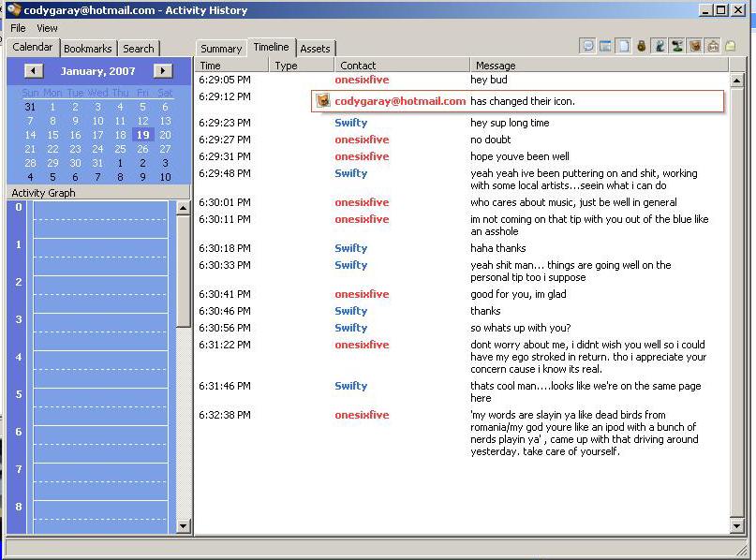
Task: Click the window layout icon in toolbar
Action: 605,46
